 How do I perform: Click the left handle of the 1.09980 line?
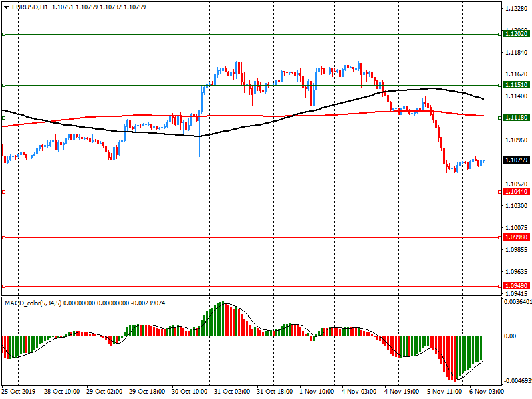(3, 237)
